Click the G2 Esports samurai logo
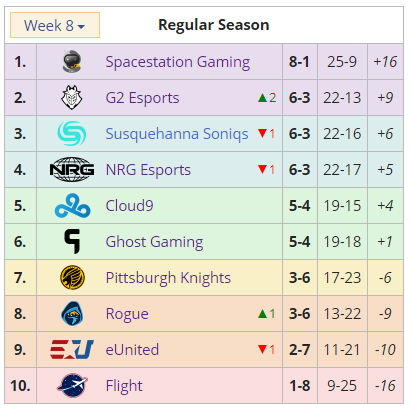This screenshot has height=409, width=411. (x=72, y=97)
